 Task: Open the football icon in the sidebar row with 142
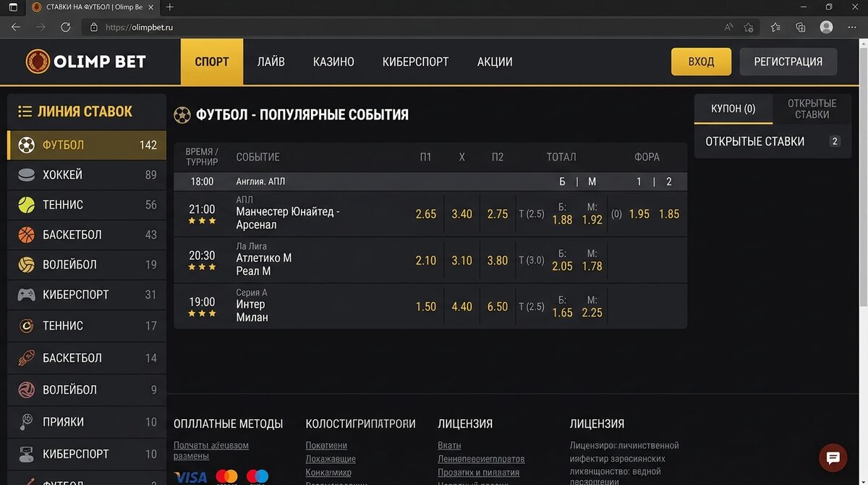(x=27, y=145)
